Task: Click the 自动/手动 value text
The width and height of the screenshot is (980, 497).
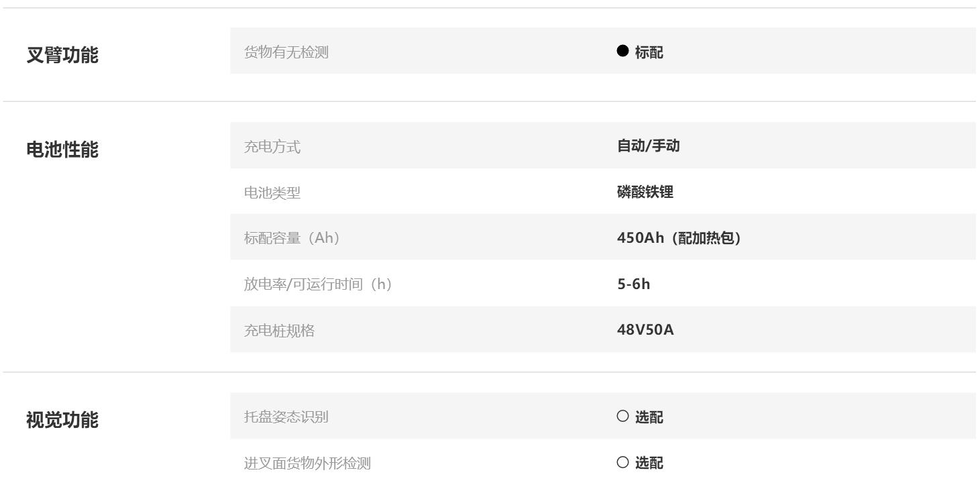Action: [648, 146]
